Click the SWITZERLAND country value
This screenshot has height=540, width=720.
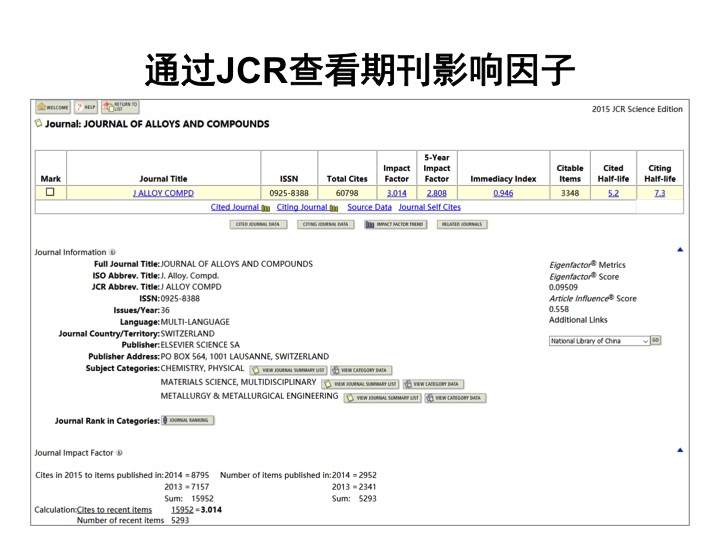coord(187,333)
